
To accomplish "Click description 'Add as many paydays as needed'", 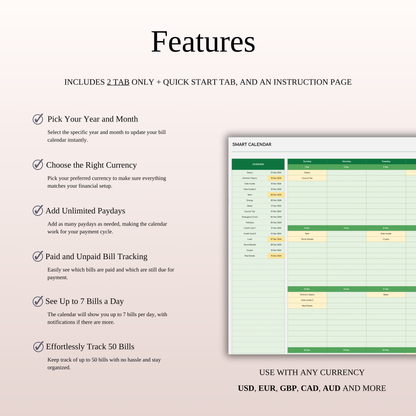I will point(107,228).
